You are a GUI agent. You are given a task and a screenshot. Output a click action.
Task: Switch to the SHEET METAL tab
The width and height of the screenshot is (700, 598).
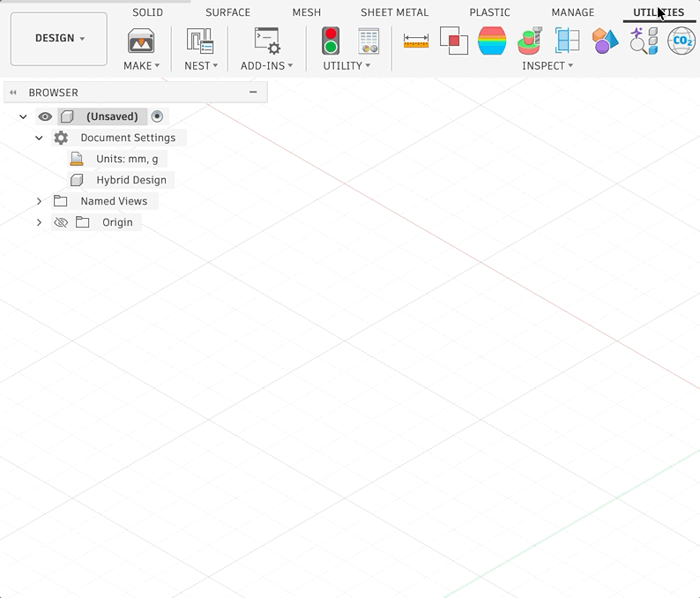click(x=395, y=12)
